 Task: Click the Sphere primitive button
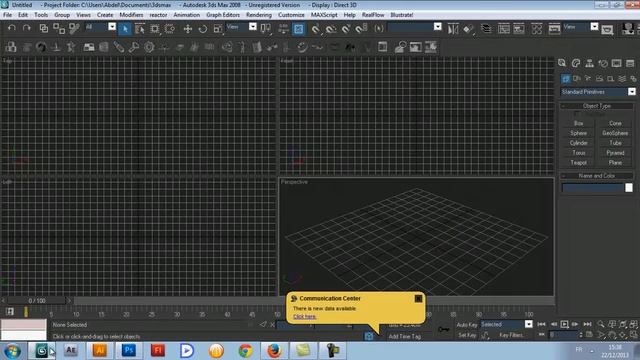578,133
